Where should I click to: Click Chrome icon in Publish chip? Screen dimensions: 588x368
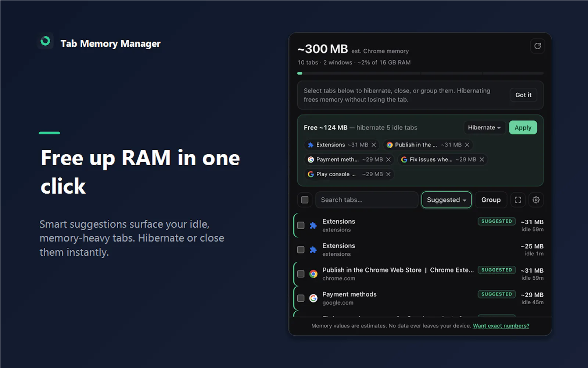coord(390,145)
